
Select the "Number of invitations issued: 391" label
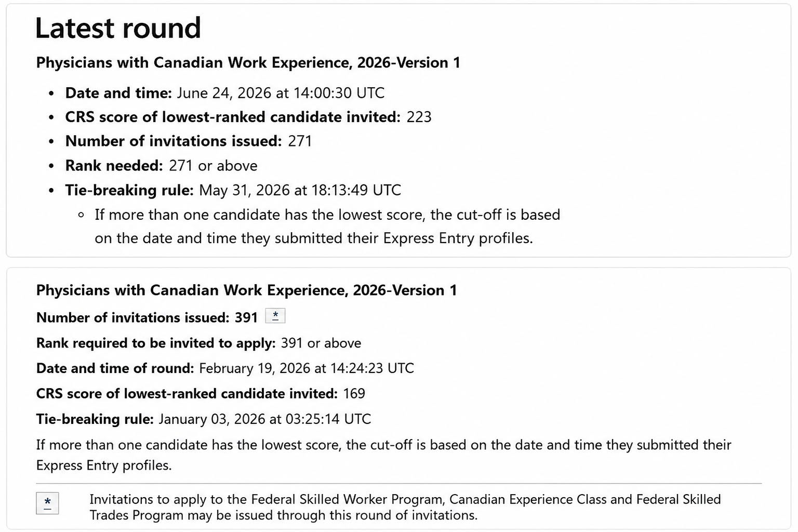tap(147, 317)
